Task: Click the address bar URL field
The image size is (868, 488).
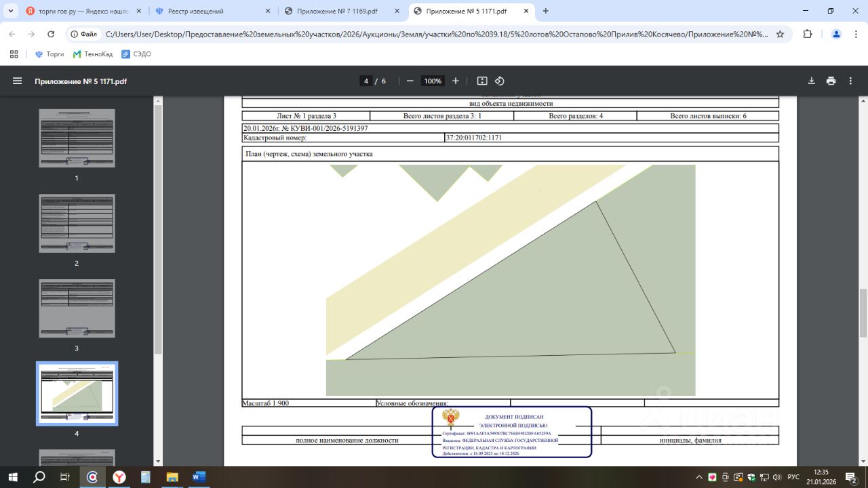Action: [437, 34]
